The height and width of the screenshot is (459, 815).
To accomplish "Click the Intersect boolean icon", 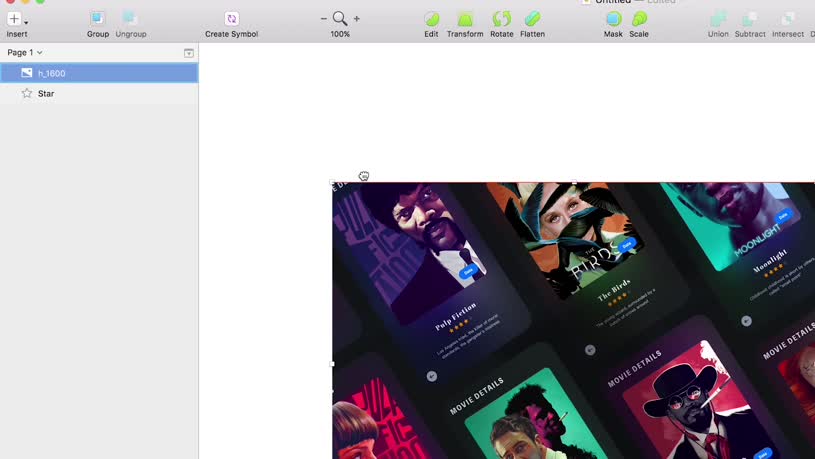I will [x=787, y=19].
